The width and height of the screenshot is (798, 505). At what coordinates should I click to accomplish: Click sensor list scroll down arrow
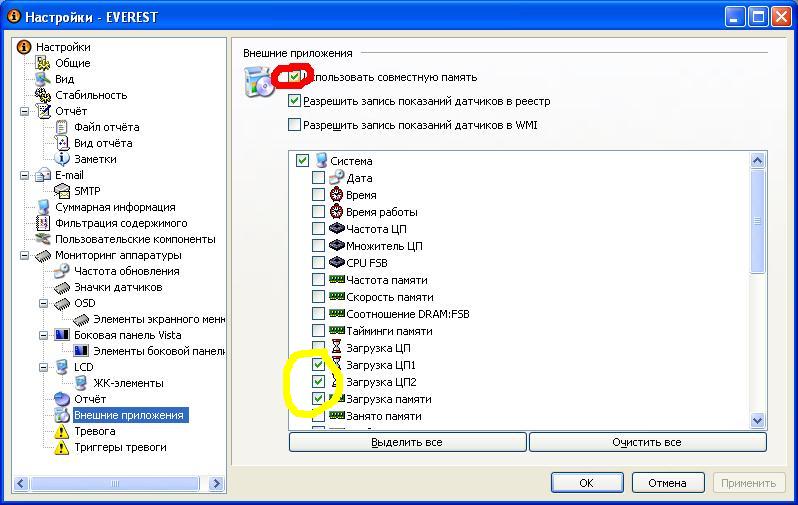click(x=757, y=420)
